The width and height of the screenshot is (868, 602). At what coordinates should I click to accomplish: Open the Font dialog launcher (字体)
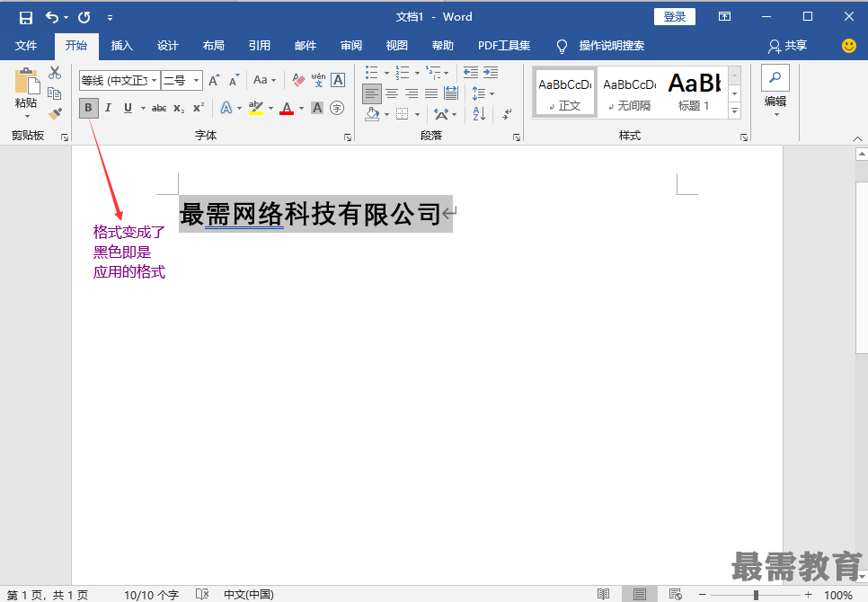click(x=348, y=137)
